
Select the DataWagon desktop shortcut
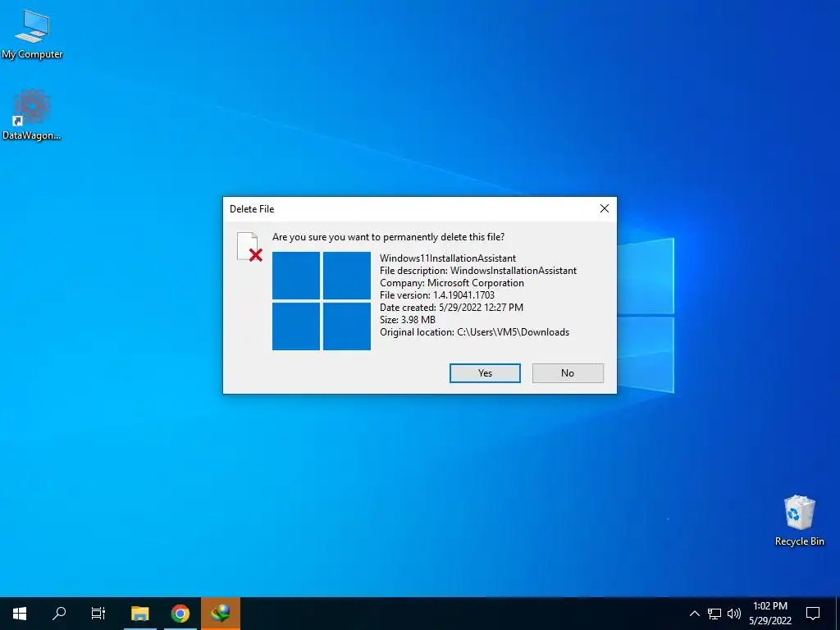tap(32, 115)
